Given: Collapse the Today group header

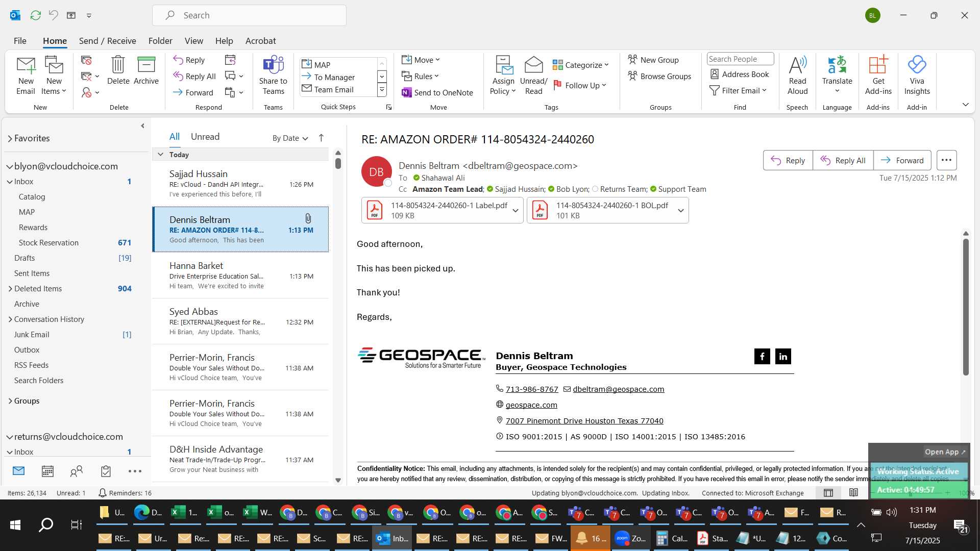Looking at the screenshot, I should tap(160, 154).
